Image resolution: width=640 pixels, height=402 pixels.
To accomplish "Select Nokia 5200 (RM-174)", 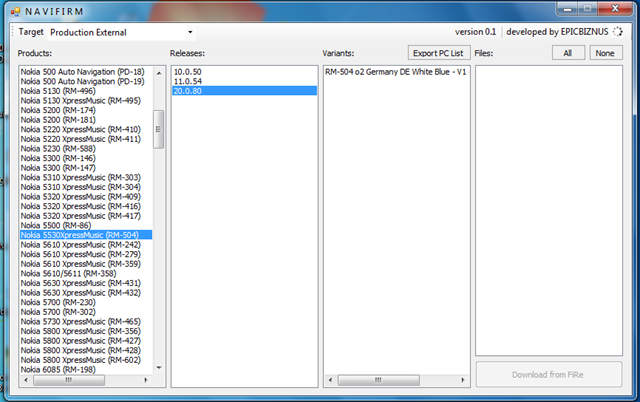I will tap(86, 110).
